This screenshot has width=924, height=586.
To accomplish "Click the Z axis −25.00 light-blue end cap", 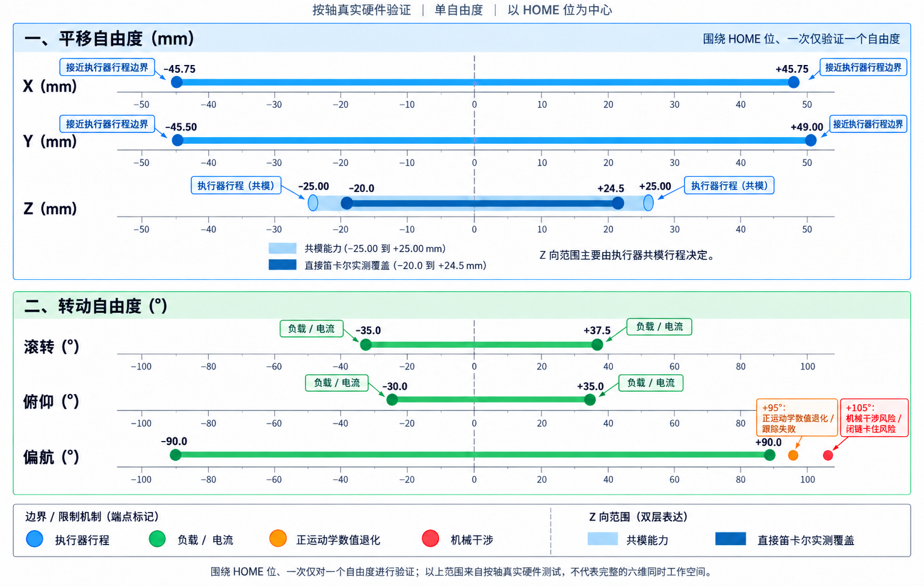I will [x=313, y=203].
